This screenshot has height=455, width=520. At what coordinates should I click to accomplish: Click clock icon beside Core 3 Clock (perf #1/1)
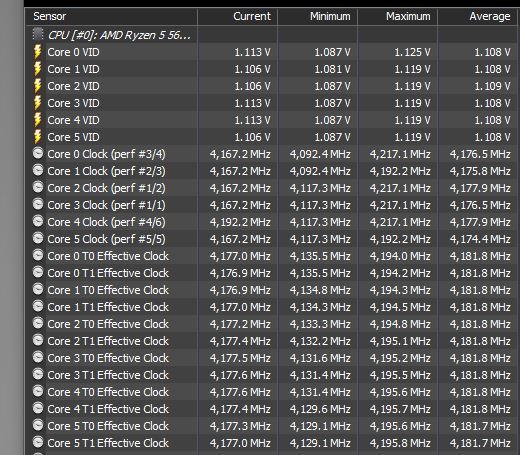coord(38,204)
